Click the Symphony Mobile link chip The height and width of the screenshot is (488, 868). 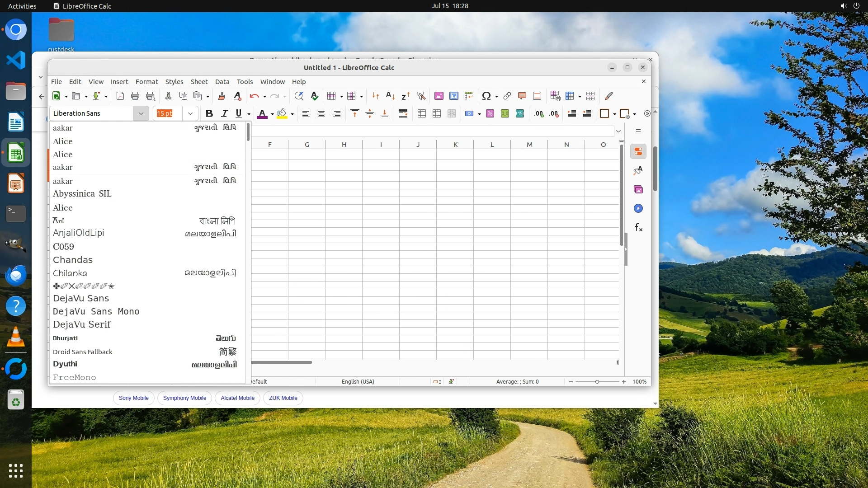point(184,398)
